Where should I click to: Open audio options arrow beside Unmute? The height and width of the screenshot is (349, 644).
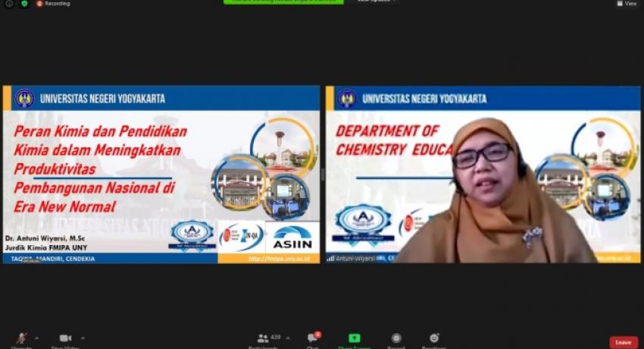[x=37, y=338]
